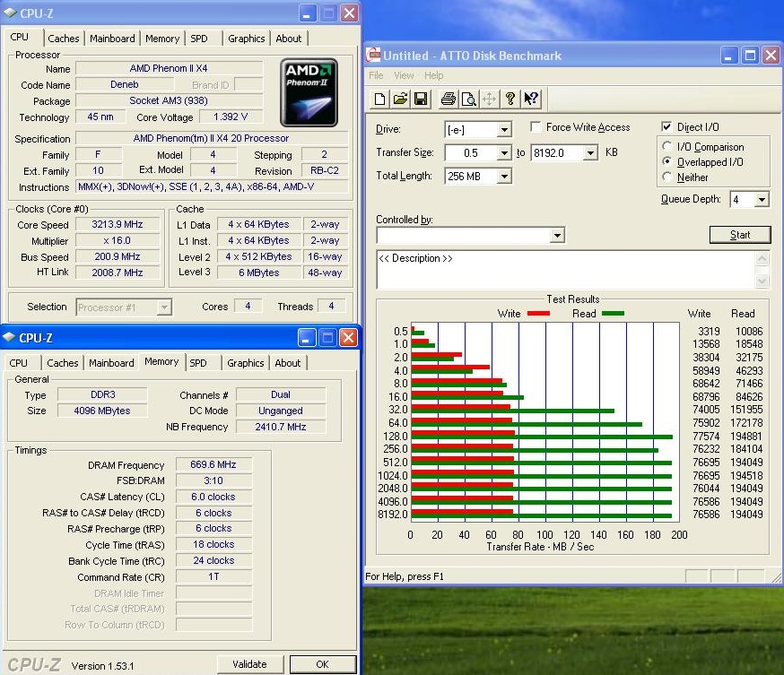Select the Overlapped I/O radio button
The width and height of the screenshot is (784, 675).
(x=666, y=161)
